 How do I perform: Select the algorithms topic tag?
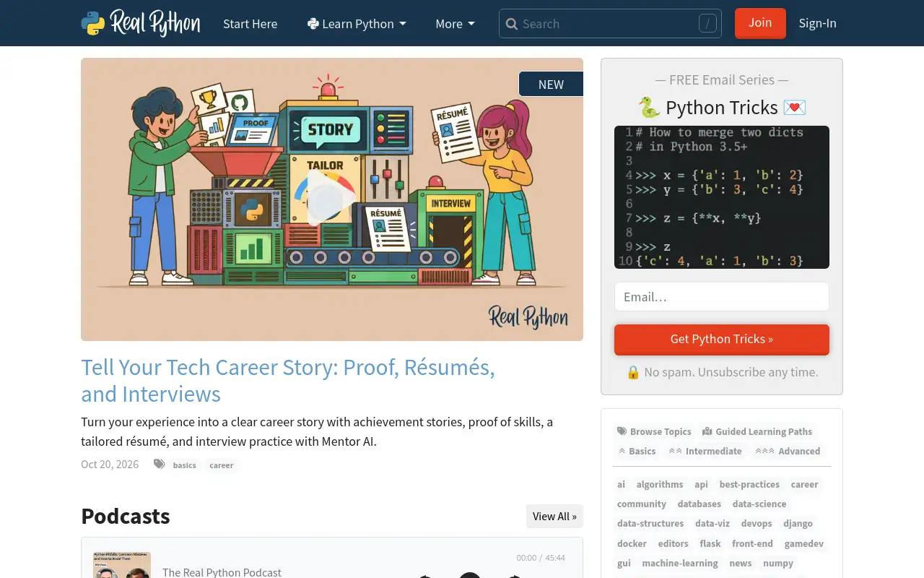pos(660,484)
